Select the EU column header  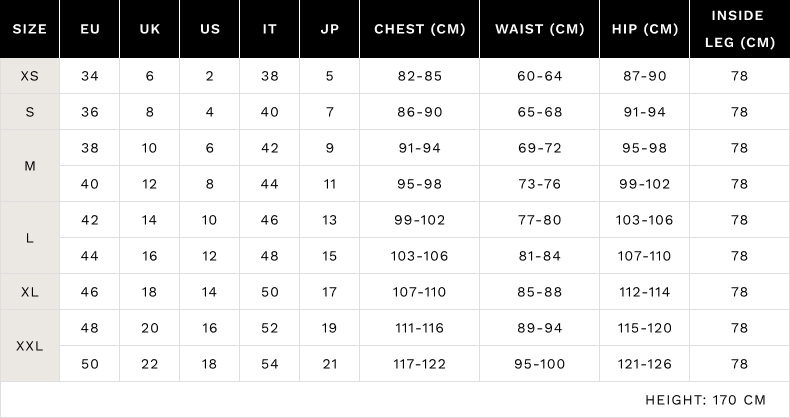[x=90, y=29]
